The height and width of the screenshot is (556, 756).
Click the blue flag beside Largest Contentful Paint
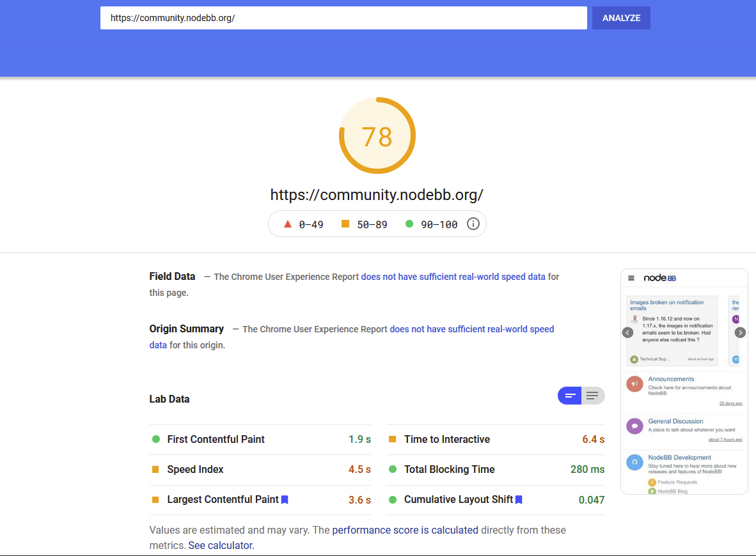pyautogui.click(x=285, y=499)
